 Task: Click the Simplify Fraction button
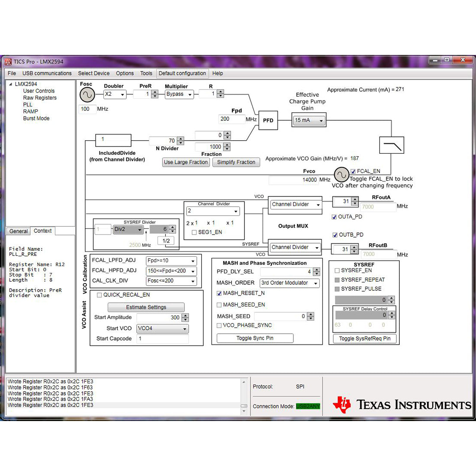click(236, 162)
